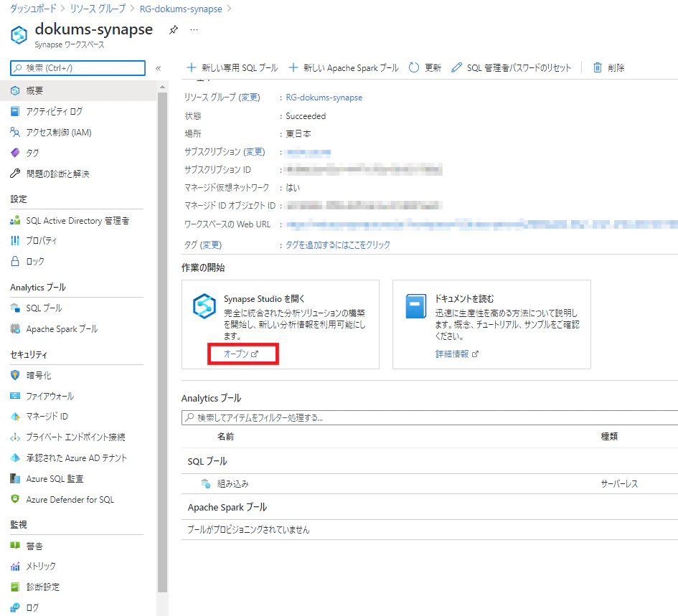Screen dimensions: 678x616
Task: Collapse the sidebar with double chevron
Action: coord(159,68)
